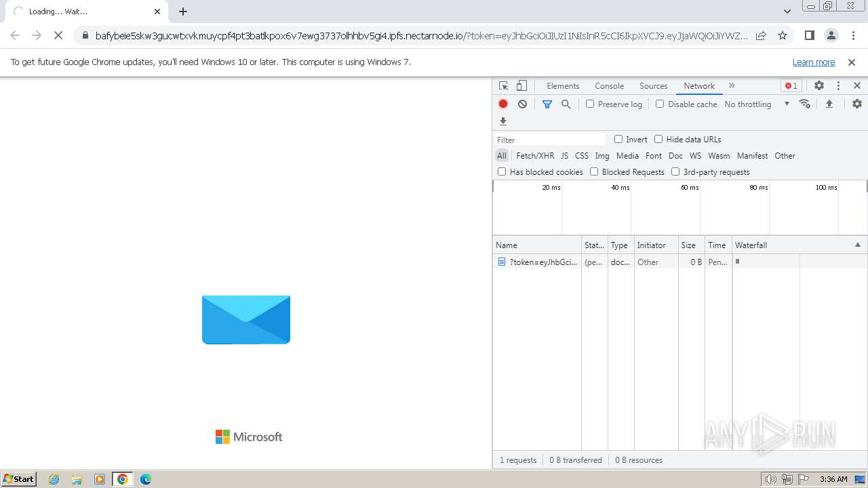This screenshot has width=868, height=488.
Task: Check Hide data URLs
Action: point(658,139)
